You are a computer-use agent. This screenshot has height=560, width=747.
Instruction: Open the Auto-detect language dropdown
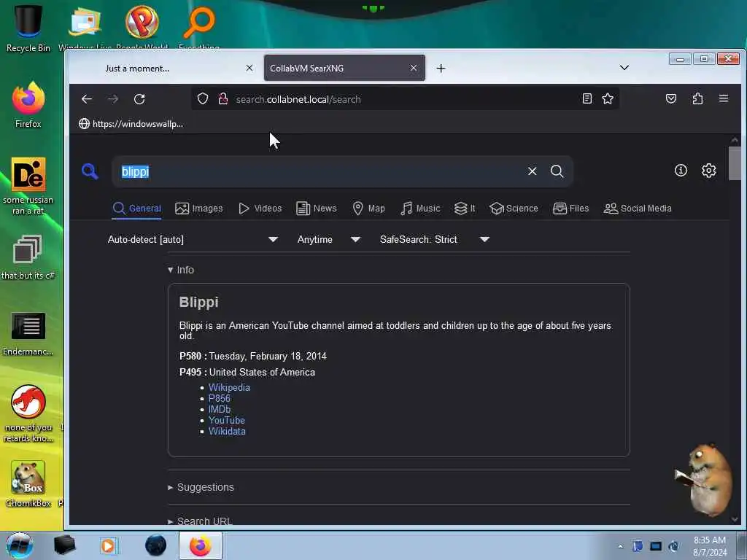193,239
